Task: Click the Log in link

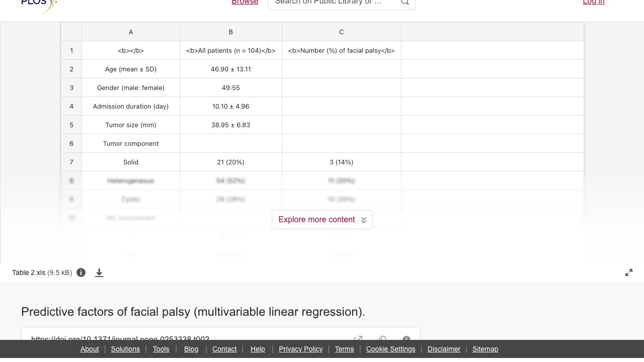Action: [x=594, y=3]
